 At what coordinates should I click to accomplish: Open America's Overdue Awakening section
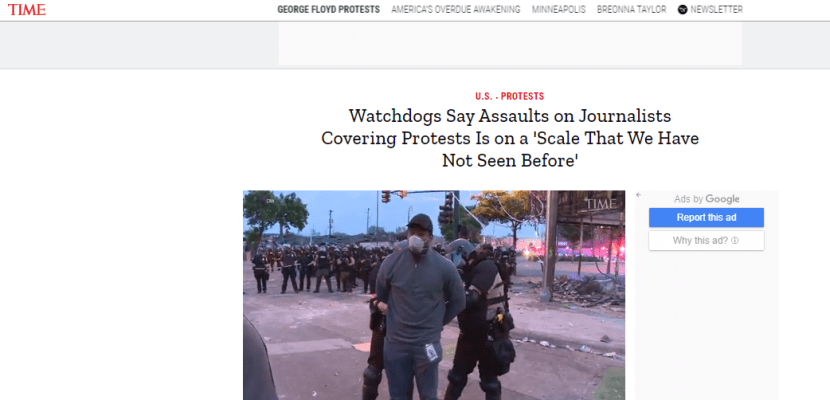456,10
